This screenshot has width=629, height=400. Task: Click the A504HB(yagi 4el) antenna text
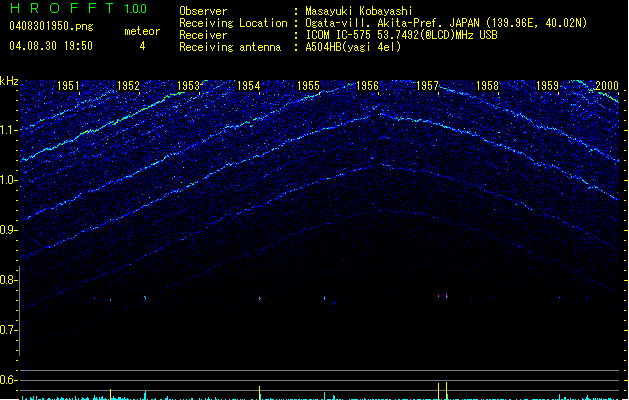(x=353, y=47)
